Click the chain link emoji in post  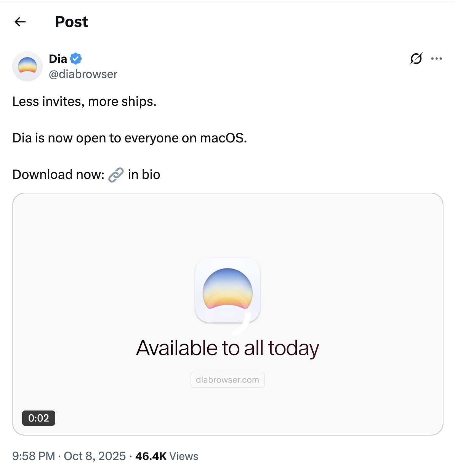pyautogui.click(x=116, y=175)
